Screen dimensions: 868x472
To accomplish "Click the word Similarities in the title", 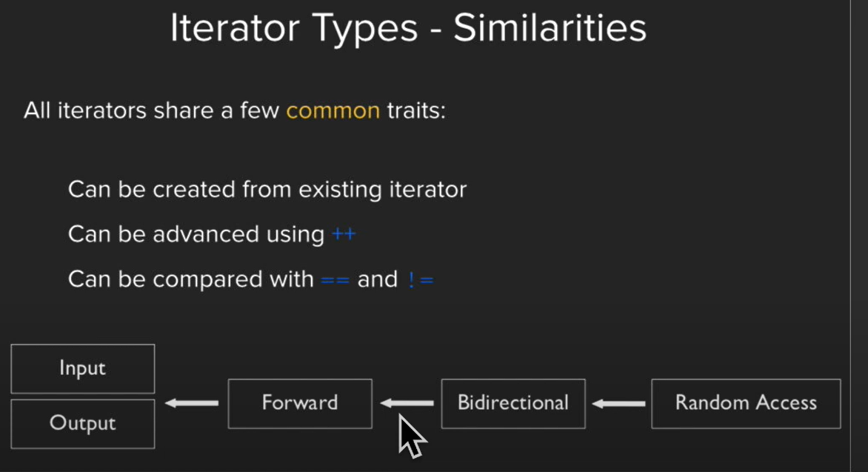I will [550, 29].
